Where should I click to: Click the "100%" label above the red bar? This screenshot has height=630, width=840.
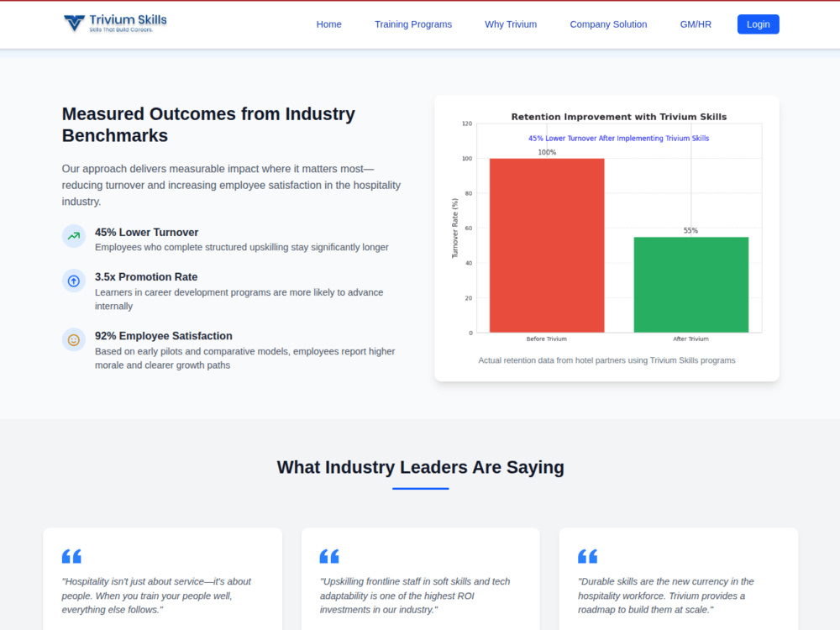point(547,153)
